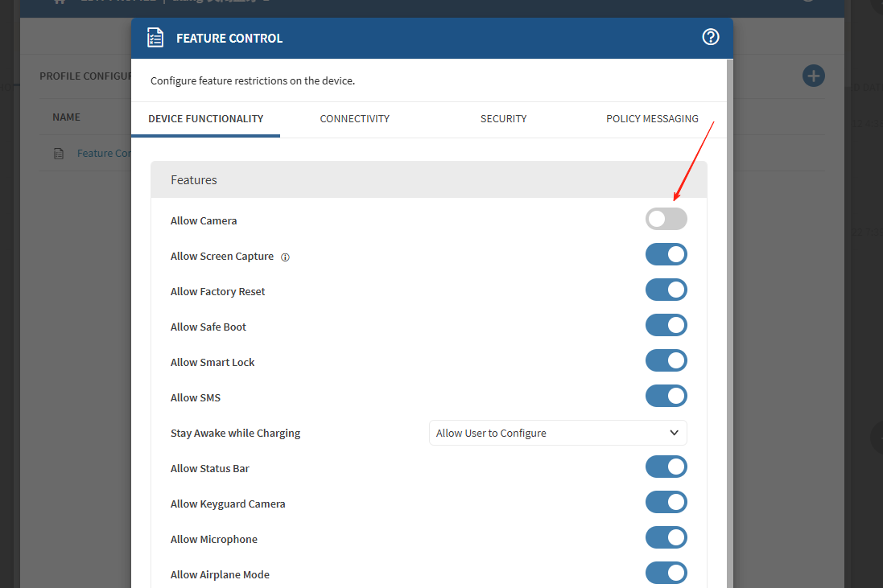Turn off Allow Status Bar
This screenshot has width=883, height=588.
tap(666, 467)
